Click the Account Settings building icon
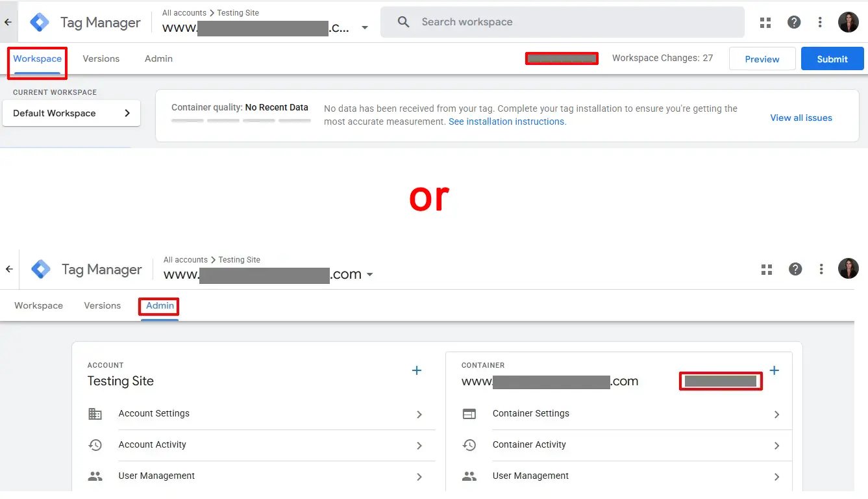The height and width of the screenshot is (499, 868). [95, 414]
